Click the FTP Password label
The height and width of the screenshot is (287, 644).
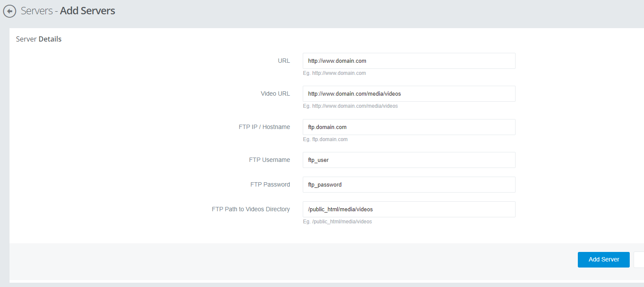click(270, 184)
